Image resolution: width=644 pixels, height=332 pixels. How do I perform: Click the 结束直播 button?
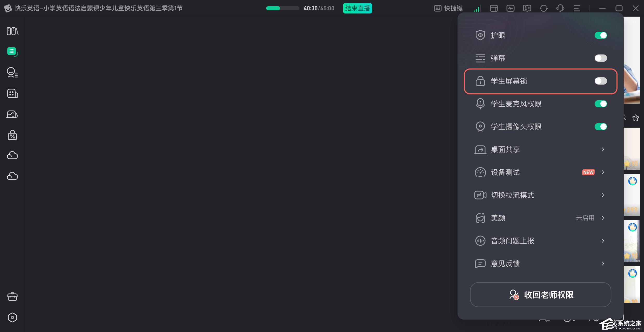(357, 8)
